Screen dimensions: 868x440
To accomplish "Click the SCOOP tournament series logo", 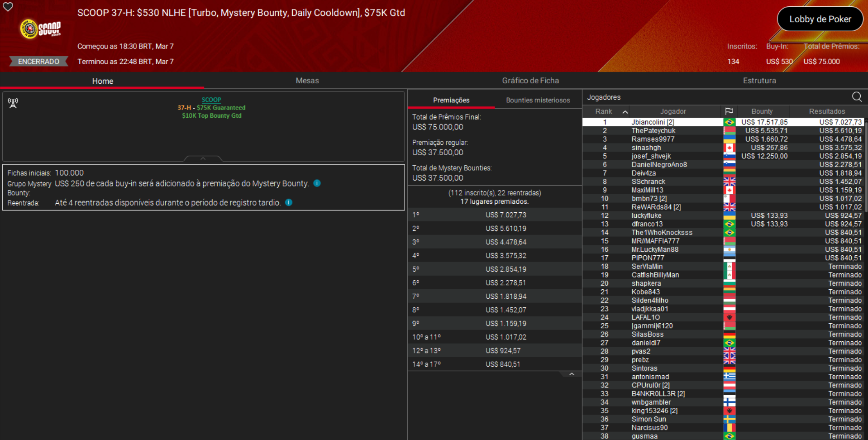I will 38,29.
